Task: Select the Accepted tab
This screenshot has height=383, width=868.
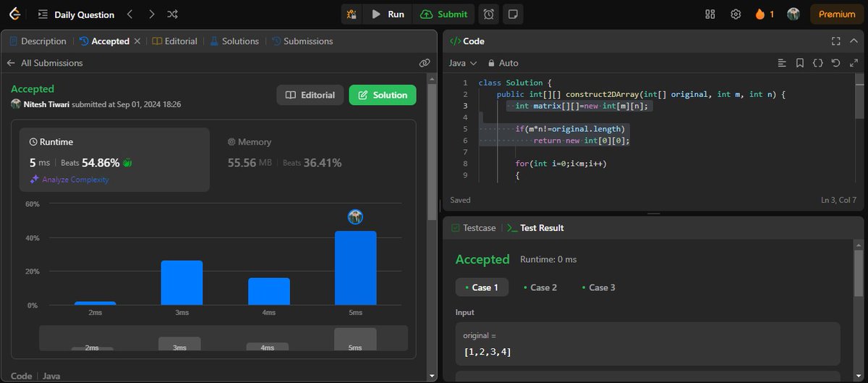Action: [104, 41]
